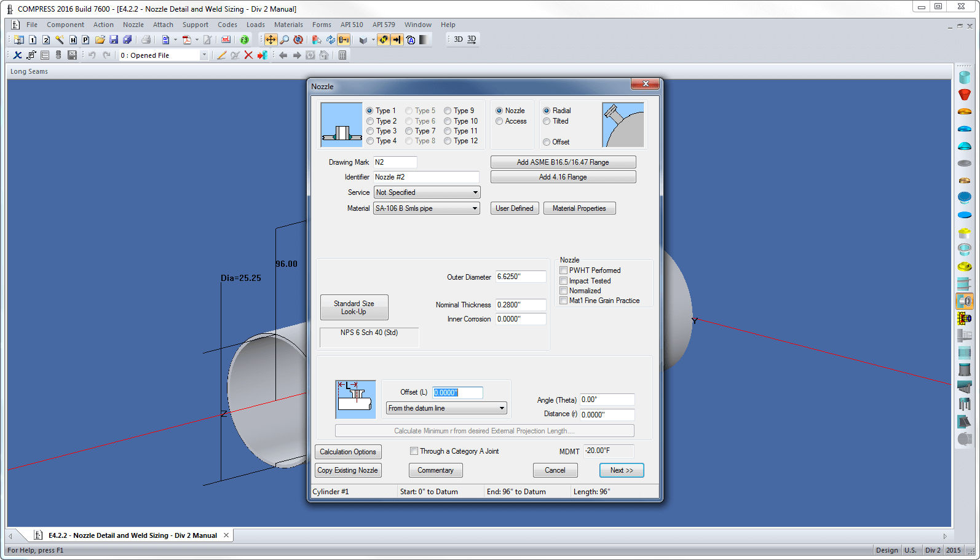Screen dimensions: 980x560
Task: Click the P toolbar icon
Action: click(x=85, y=40)
